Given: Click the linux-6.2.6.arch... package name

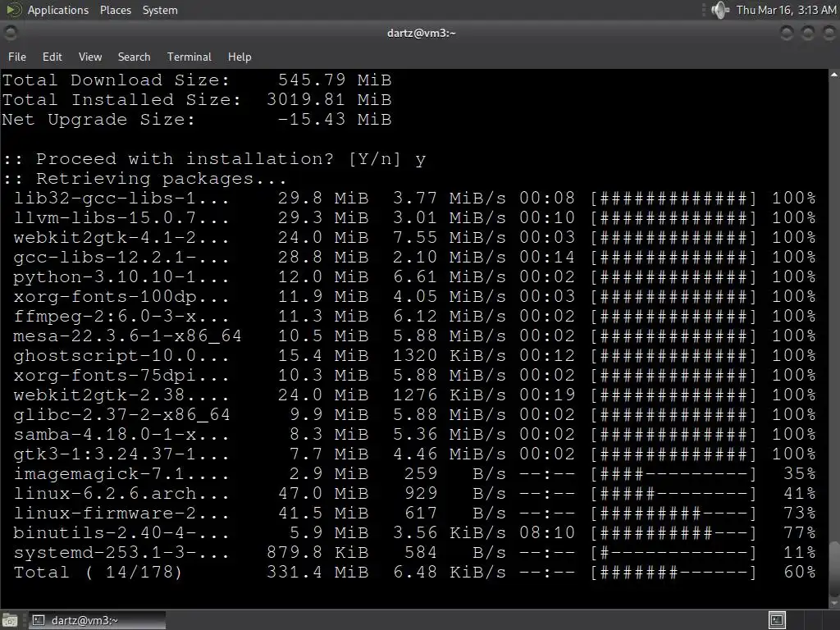Looking at the screenshot, I should pyautogui.click(x=121, y=494).
